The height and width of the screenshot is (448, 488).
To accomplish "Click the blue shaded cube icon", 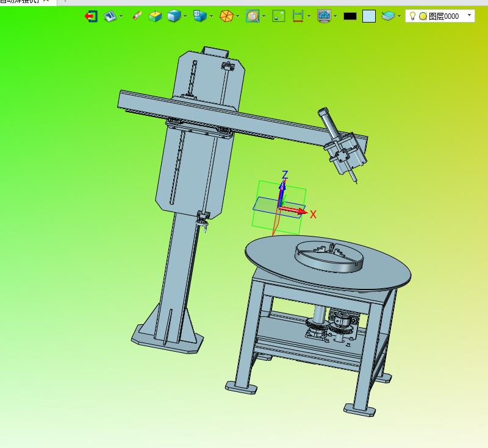I will [174, 16].
